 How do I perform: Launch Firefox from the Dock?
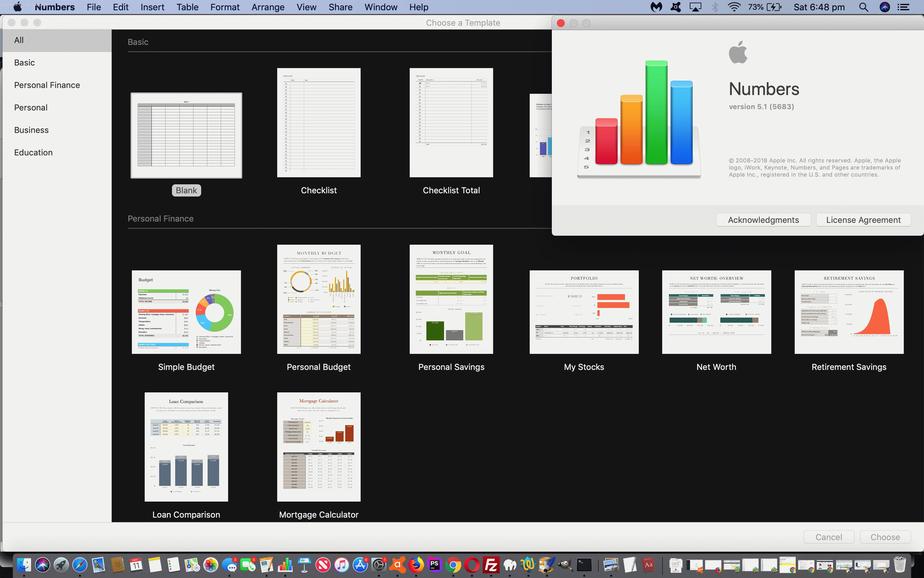click(416, 565)
